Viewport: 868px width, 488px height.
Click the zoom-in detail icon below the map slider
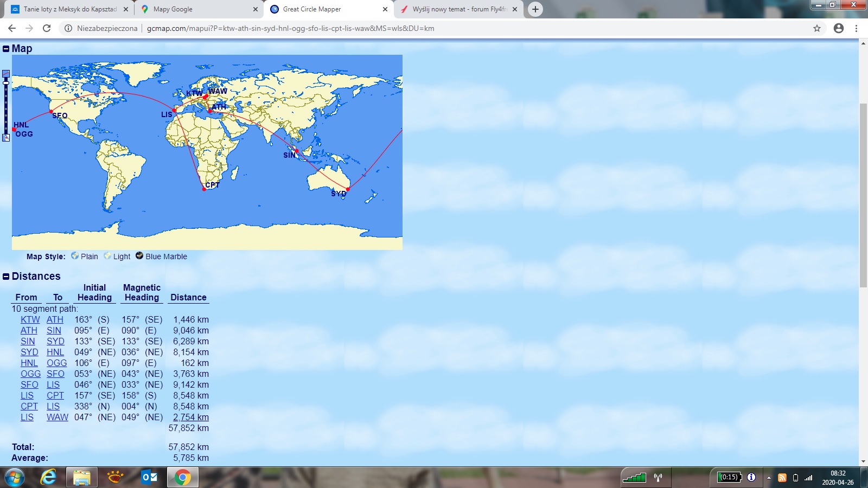[x=6, y=138]
